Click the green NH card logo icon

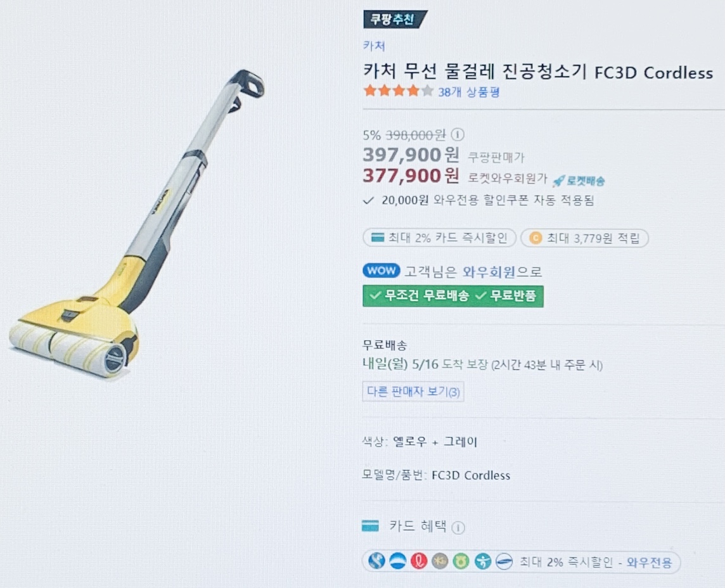[x=461, y=561]
